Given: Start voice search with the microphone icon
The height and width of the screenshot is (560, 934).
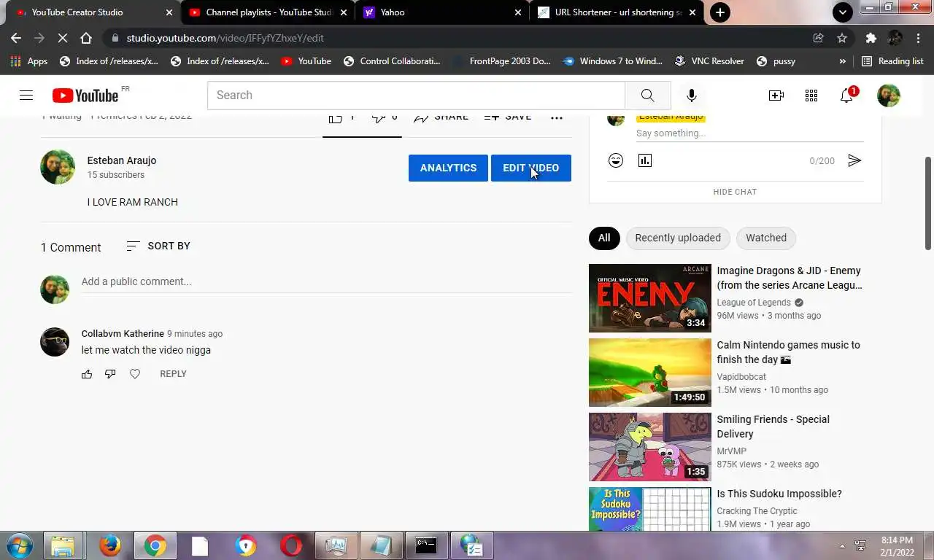Looking at the screenshot, I should (691, 96).
